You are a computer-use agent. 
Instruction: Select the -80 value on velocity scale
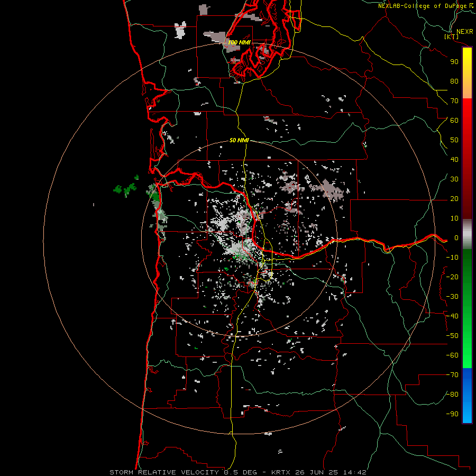tap(452, 395)
